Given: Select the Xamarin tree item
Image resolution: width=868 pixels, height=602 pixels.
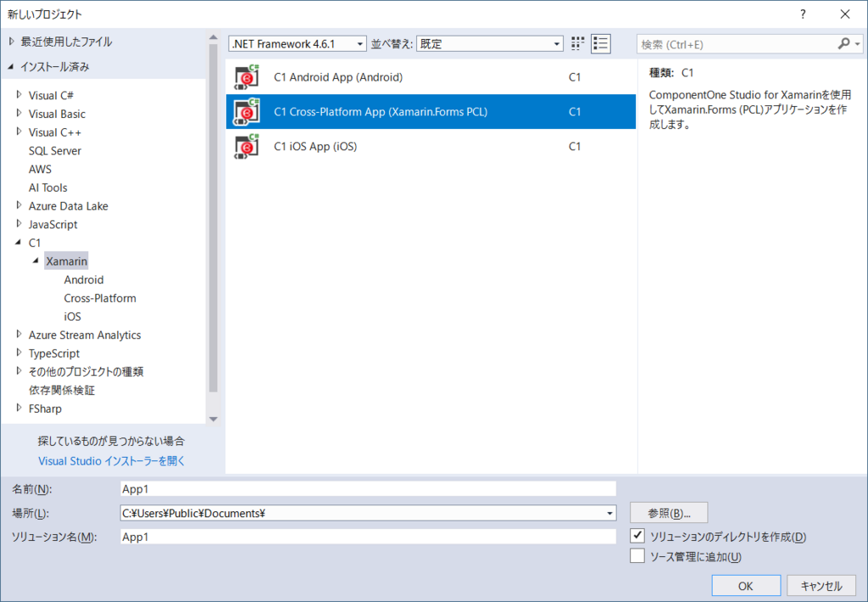Looking at the screenshot, I should (66, 261).
